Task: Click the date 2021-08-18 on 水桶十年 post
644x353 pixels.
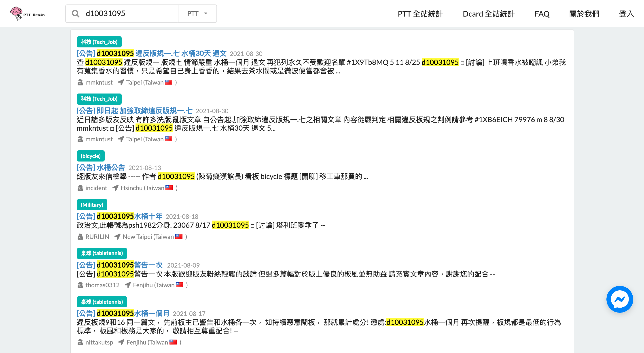Action: pyautogui.click(x=182, y=216)
